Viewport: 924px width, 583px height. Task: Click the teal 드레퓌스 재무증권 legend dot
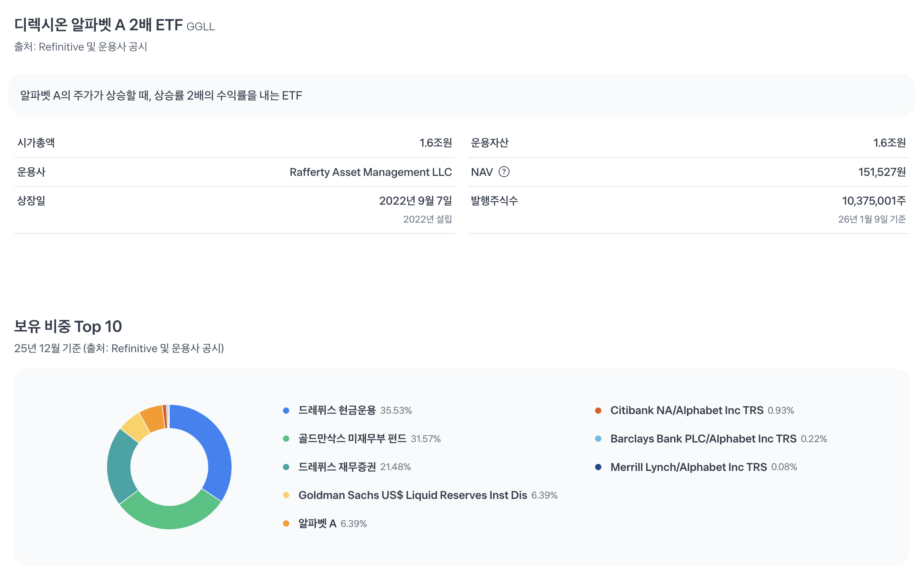coord(286,467)
